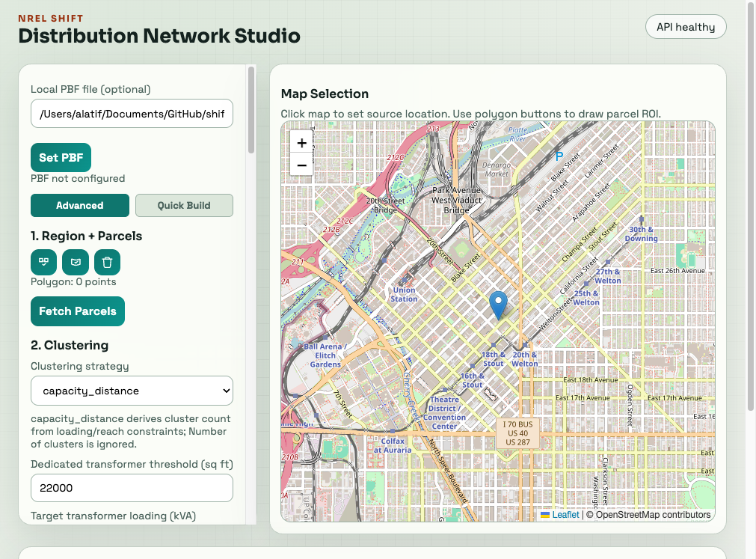Click the API healthy status badge
This screenshot has height=559, width=756.
(686, 27)
